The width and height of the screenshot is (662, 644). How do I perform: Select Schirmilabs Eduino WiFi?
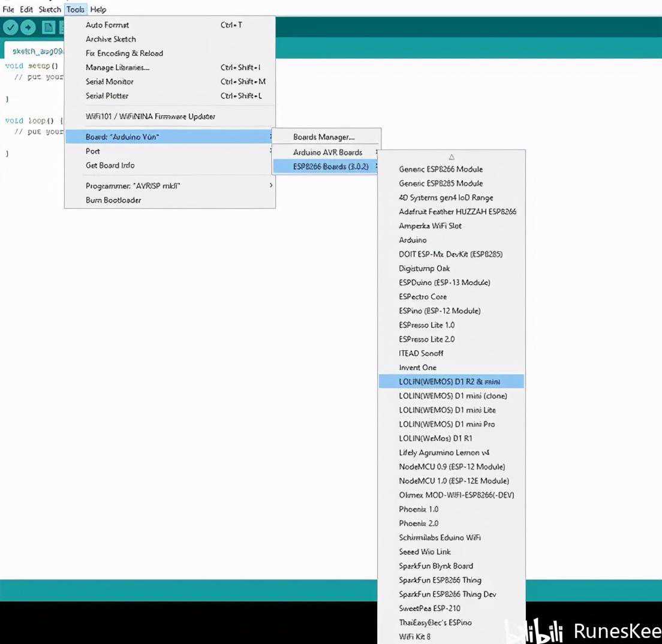tap(452, 537)
